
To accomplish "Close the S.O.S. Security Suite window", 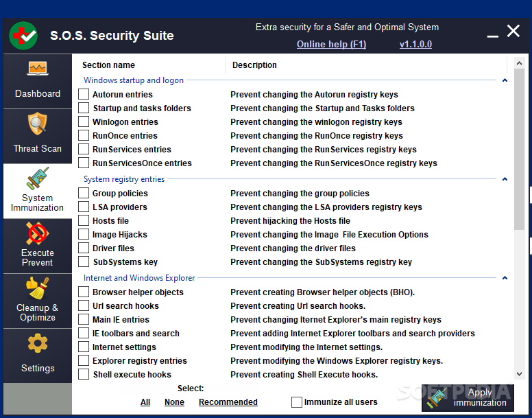I will (x=513, y=31).
